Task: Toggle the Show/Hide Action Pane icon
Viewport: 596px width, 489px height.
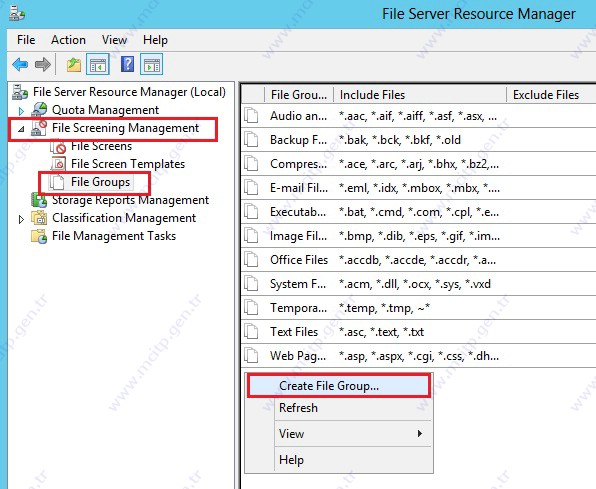Action: pyautogui.click(x=152, y=64)
